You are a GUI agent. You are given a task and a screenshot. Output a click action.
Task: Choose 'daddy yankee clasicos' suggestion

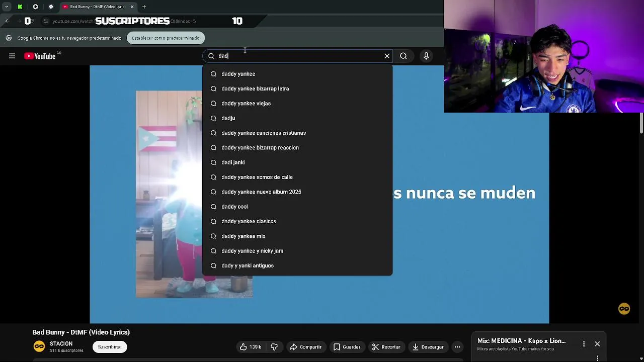[297, 221]
